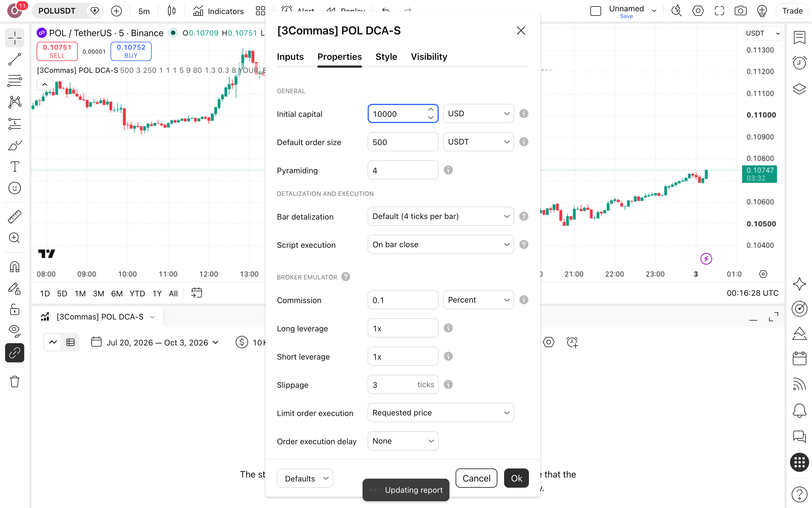Screen dimensions: 812x508
Task: Click the Slippage ticks input field
Action: pyautogui.click(x=403, y=384)
